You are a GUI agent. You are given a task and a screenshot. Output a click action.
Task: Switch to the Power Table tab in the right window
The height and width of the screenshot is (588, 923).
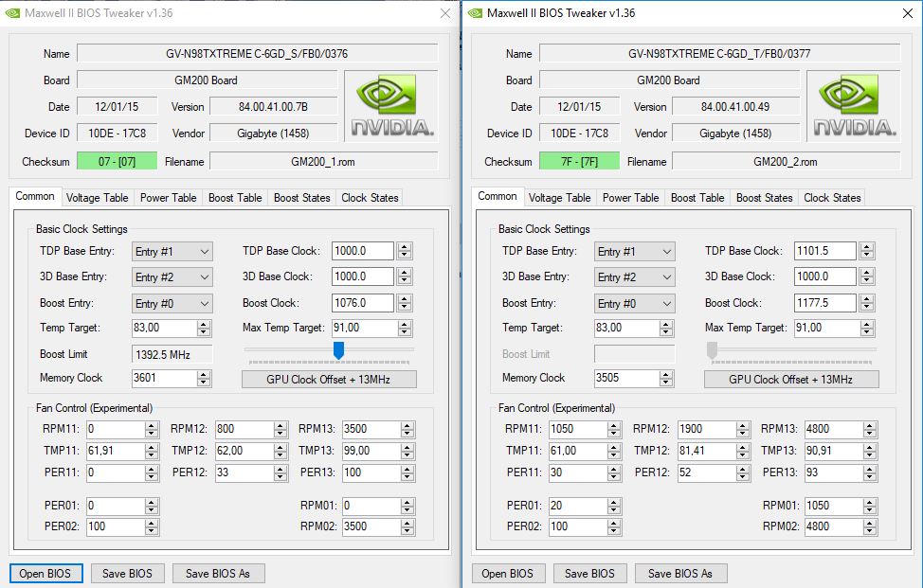point(630,198)
